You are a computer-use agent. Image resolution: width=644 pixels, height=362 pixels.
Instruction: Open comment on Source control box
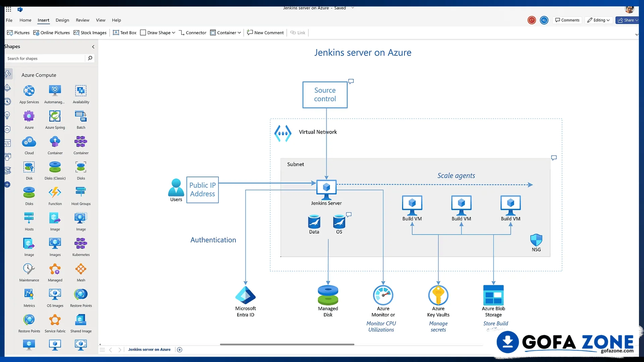click(351, 81)
